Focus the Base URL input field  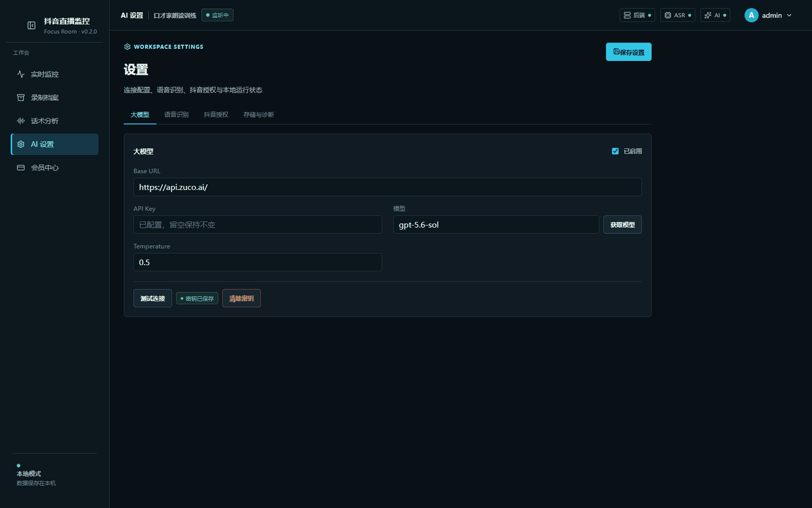(387, 187)
